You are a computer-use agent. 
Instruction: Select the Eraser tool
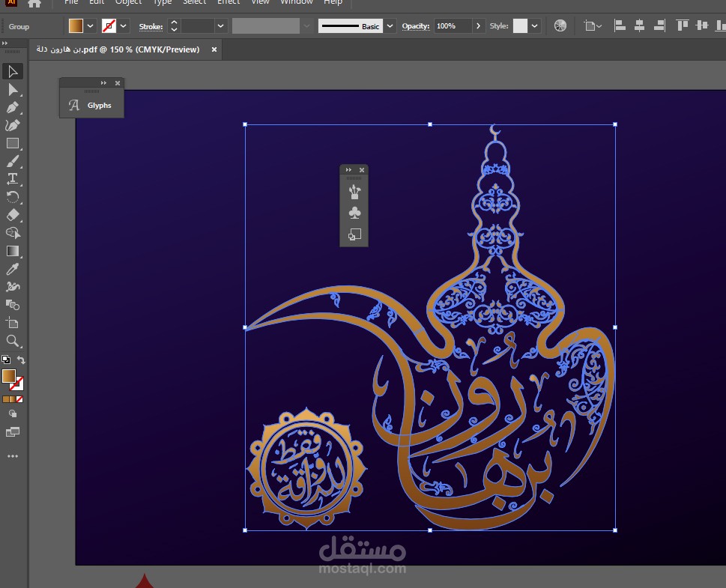click(13, 215)
